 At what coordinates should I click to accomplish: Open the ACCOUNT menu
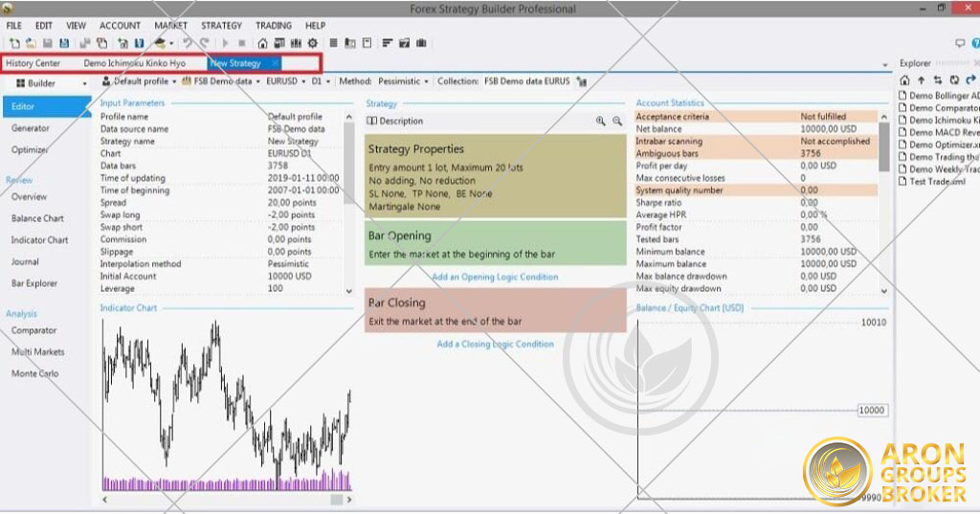[120, 26]
